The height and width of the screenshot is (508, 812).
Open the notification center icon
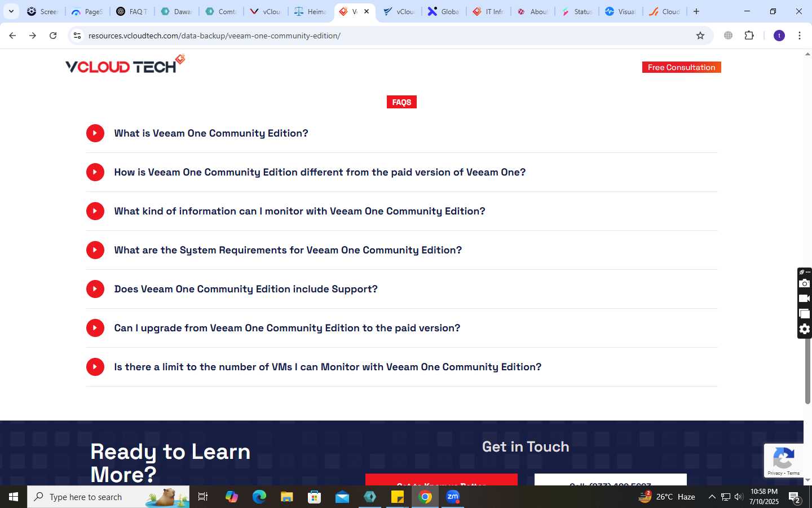pyautogui.click(x=795, y=497)
